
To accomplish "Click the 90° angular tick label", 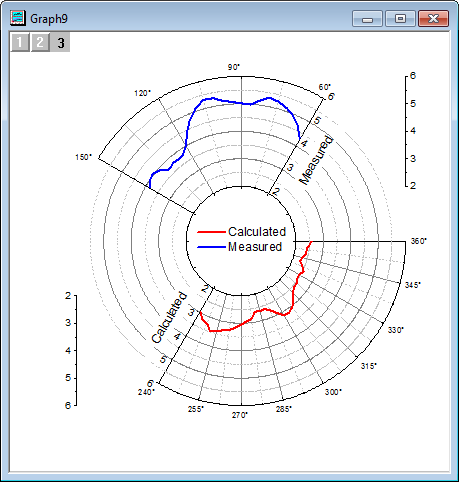I will pos(234,67).
